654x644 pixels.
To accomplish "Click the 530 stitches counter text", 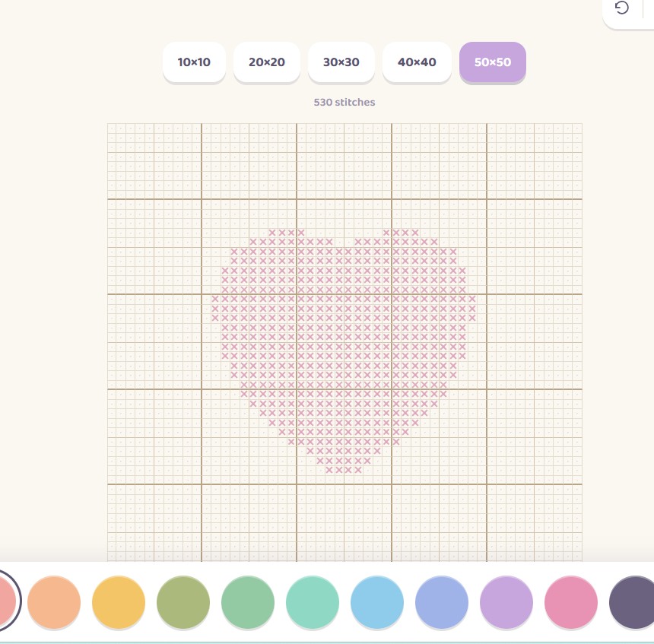I will coord(344,102).
